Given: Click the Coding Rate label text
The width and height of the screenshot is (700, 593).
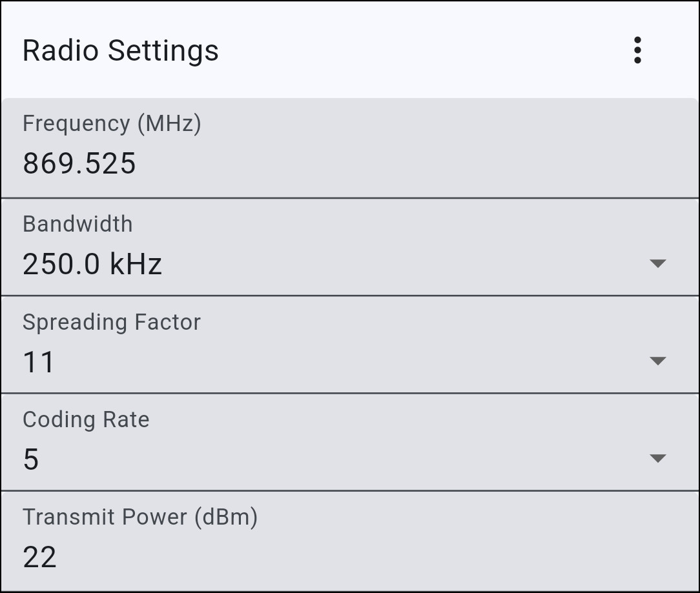Looking at the screenshot, I should [x=86, y=419].
